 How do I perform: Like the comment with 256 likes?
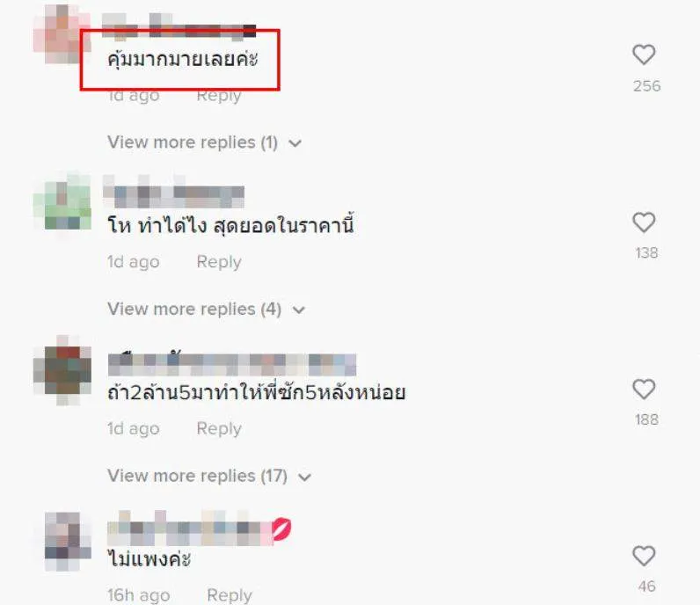[644, 55]
